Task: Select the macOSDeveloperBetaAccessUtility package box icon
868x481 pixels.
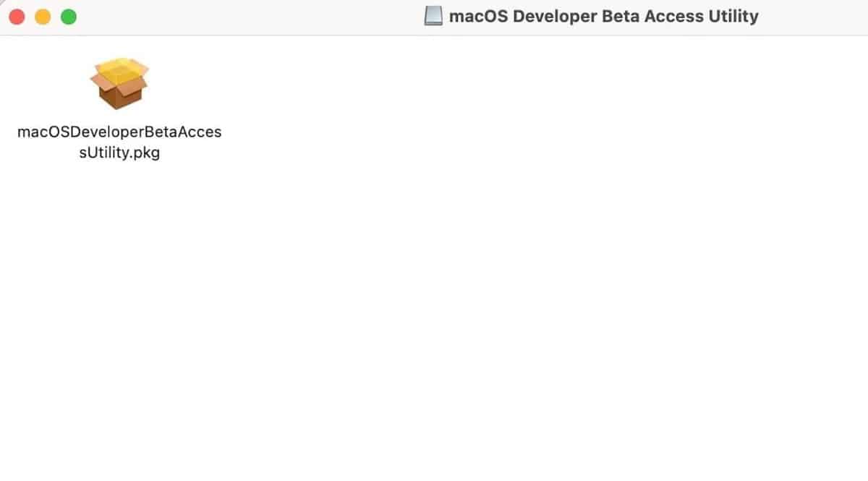Action: pos(119,84)
